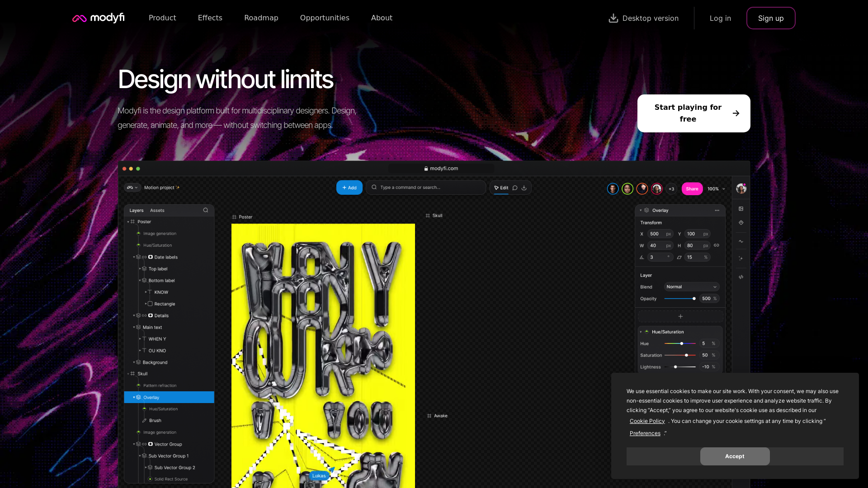The width and height of the screenshot is (868, 488).
Task: Click the command search input field
Action: [425, 188]
